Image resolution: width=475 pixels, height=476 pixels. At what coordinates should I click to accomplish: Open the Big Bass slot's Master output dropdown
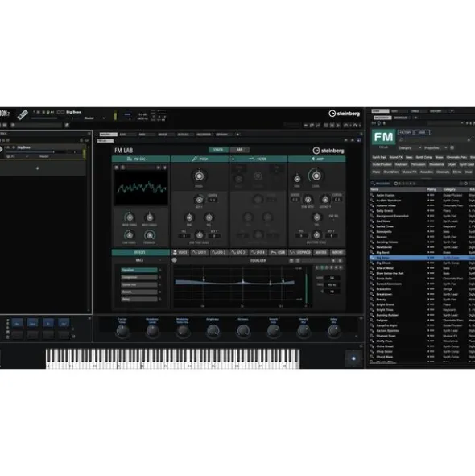[x=46, y=156]
